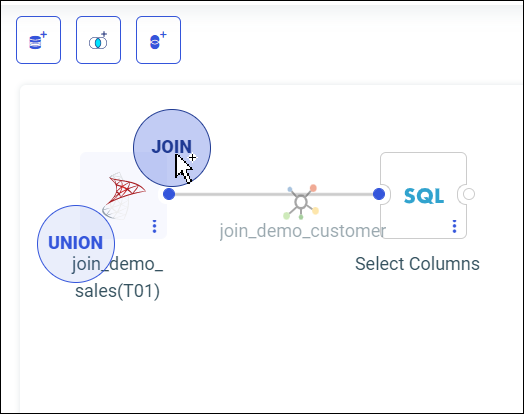Click the add data source toolbar button
Screen dimensions: 524x414
(x=38, y=40)
